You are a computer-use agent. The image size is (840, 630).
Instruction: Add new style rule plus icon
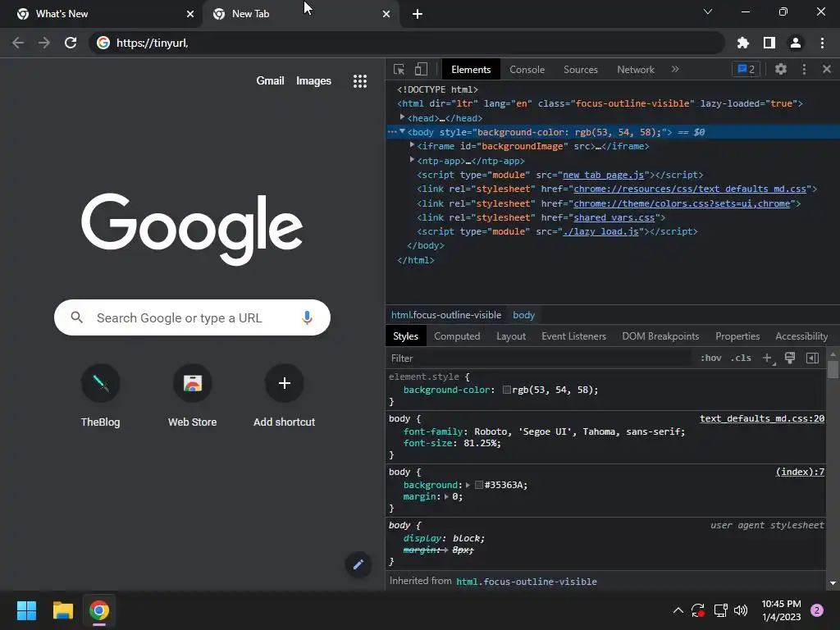click(768, 358)
